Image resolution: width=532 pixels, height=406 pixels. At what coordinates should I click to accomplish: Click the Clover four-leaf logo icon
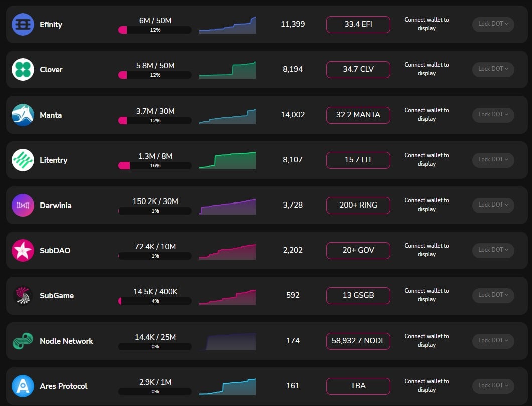(x=23, y=70)
